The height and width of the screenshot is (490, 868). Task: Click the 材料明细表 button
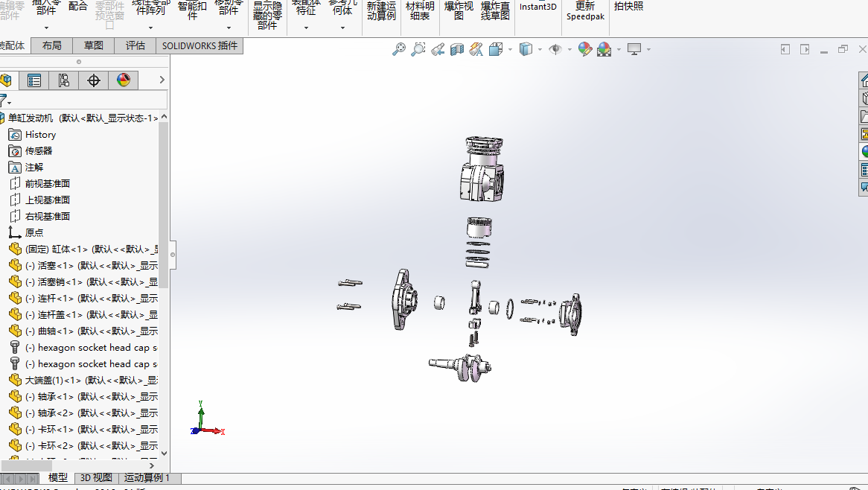coord(420,11)
